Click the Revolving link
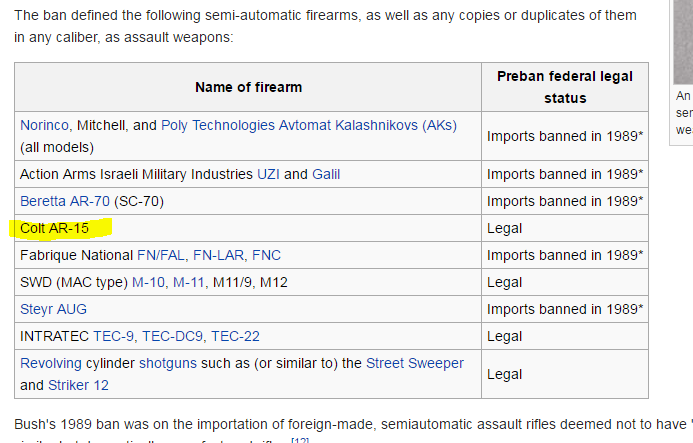 coord(50,363)
